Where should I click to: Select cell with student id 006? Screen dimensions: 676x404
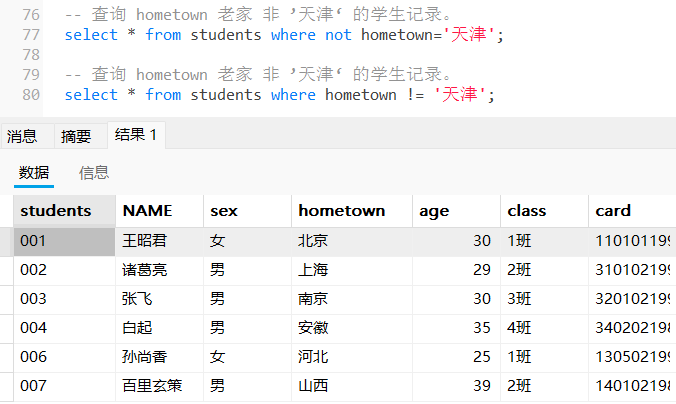coord(64,357)
